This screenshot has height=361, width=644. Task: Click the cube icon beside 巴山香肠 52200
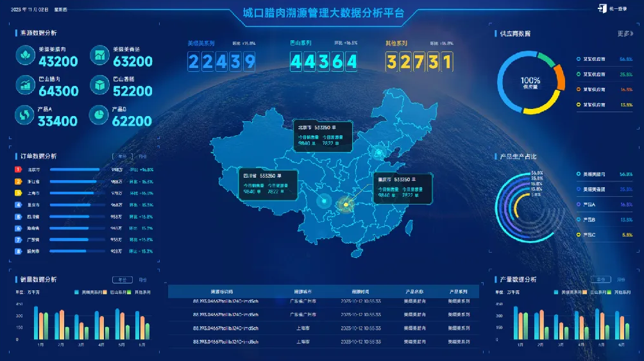pos(100,85)
